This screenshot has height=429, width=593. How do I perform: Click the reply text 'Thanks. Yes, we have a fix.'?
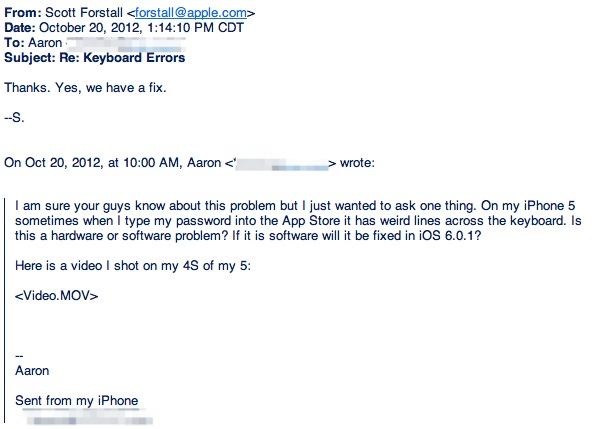pos(85,88)
